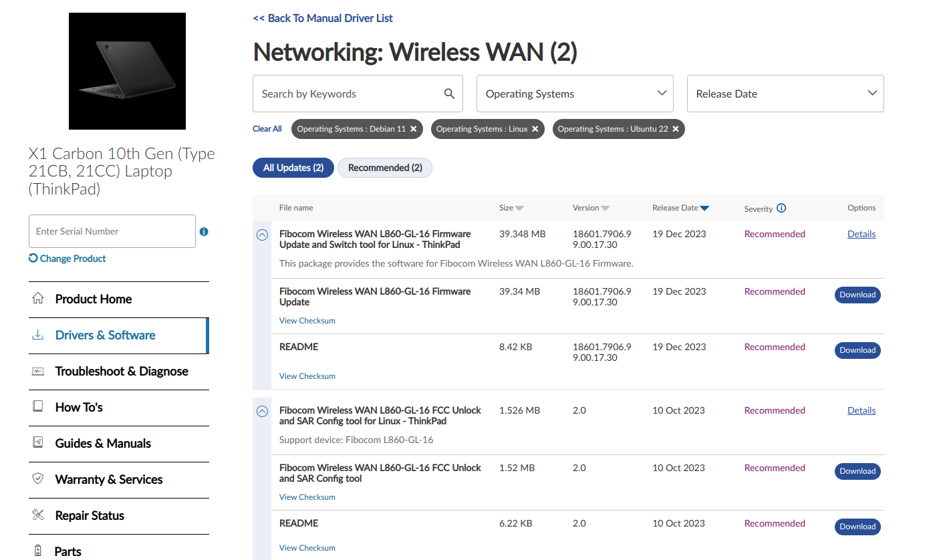
Task: Click the X1 Carbon 10th Gen product title
Action: tap(122, 171)
